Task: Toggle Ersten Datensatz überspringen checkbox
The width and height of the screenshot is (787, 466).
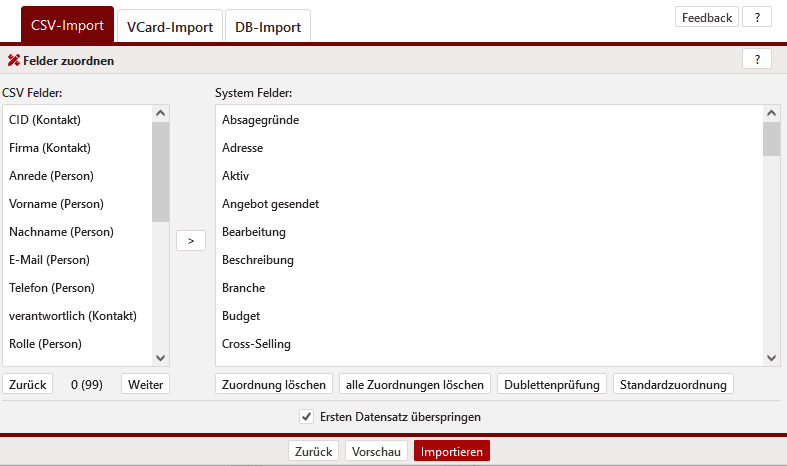Action: (307, 416)
